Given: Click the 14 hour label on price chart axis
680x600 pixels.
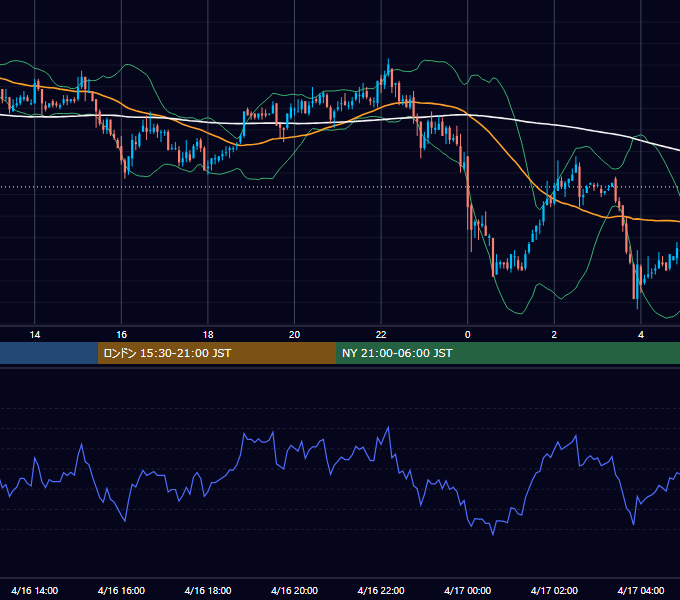Looking at the screenshot, I should pyautogui.click(x=35, y=335).
